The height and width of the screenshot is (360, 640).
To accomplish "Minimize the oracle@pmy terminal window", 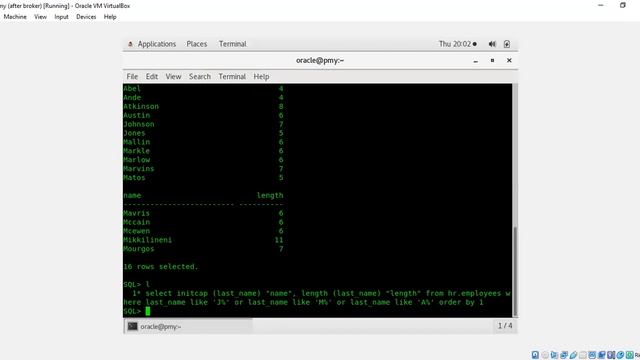I will [x=476, y=61].
